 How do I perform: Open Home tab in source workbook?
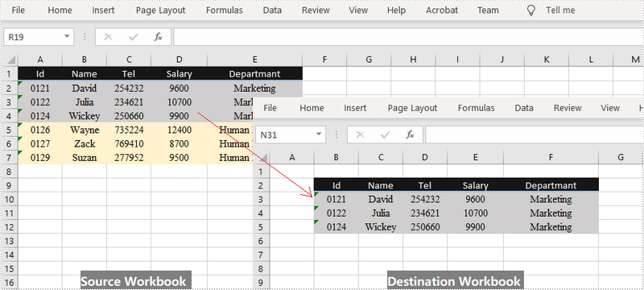tap(60, 10)
